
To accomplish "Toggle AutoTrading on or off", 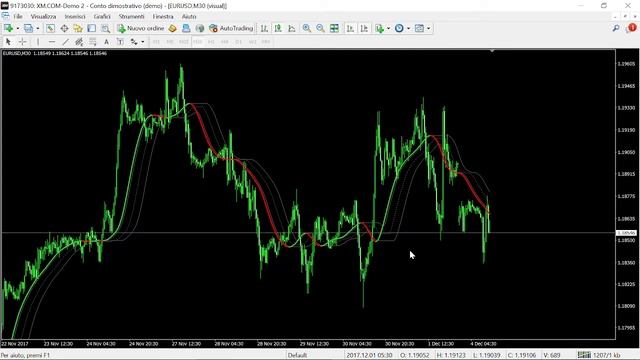I will click(231, 28).
